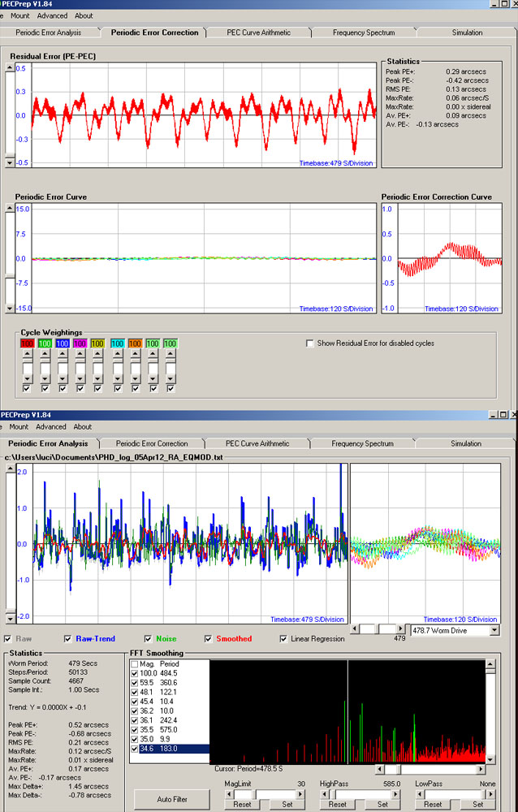Click down arrow of Residual Error scale
Screen dimensions: 518x812
coord(9,162)
